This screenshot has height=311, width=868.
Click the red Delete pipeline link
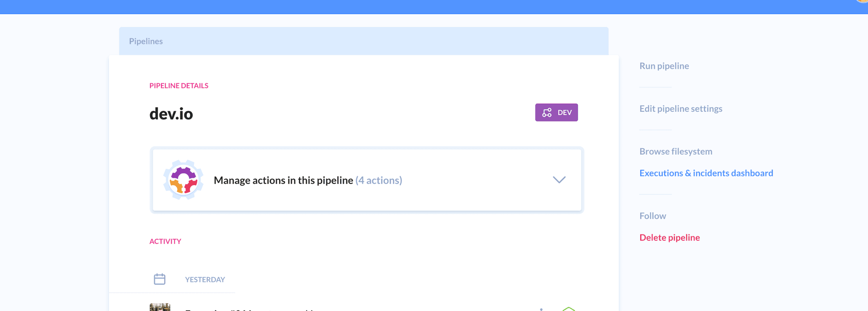(x=669, y=238)
